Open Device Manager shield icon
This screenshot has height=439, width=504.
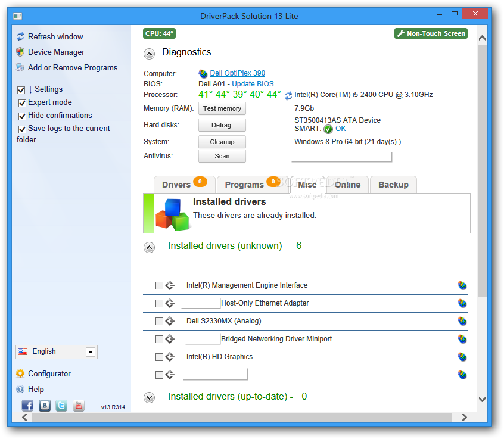tap(21, 52)
